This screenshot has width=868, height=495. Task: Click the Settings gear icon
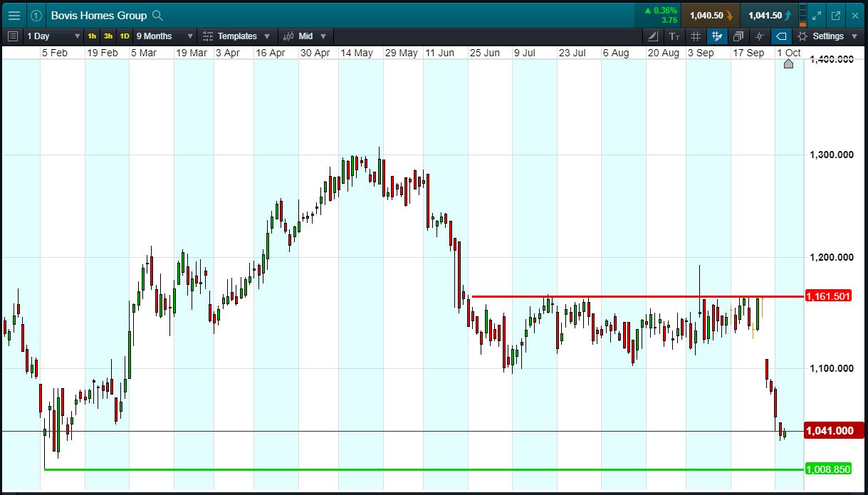(802, 36)
